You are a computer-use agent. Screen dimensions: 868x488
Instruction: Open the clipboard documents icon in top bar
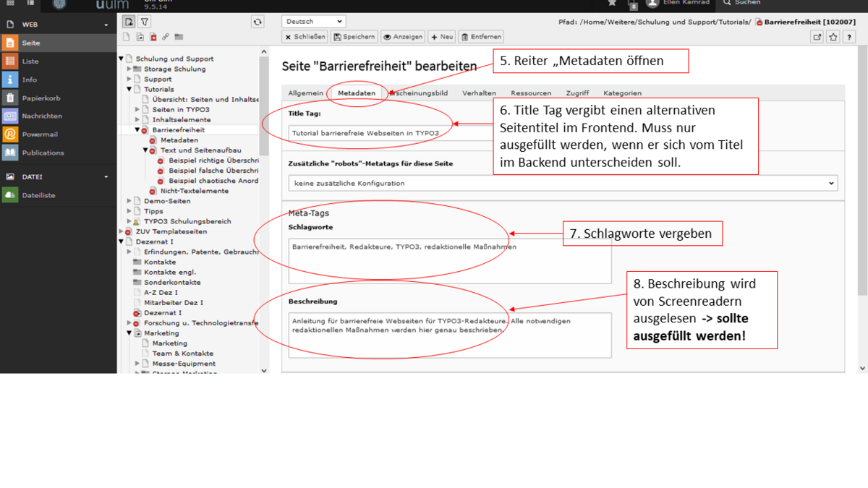(633, 4)
